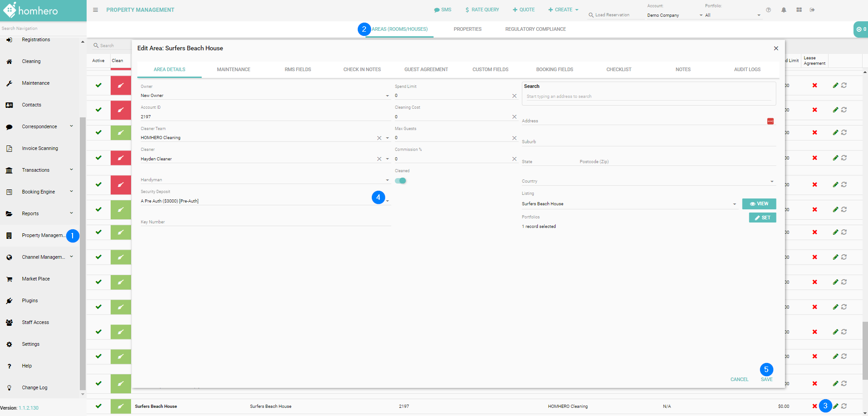Click the logout icon in top bar

(x=812, y=10)
